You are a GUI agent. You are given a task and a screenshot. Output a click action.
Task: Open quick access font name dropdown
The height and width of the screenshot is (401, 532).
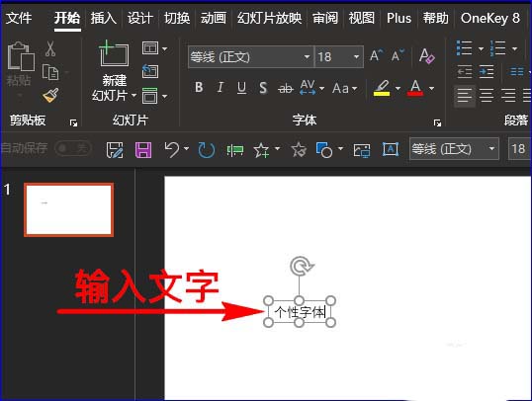[491, 149]
